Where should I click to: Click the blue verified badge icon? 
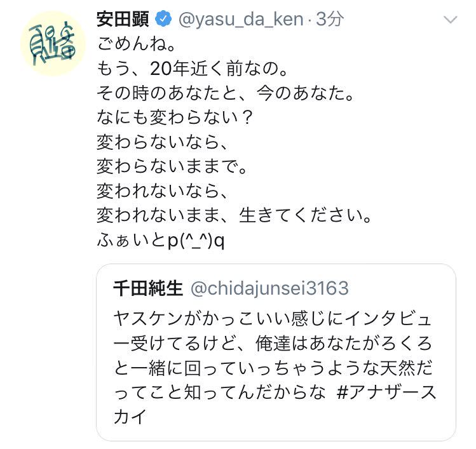coord(163,20)
